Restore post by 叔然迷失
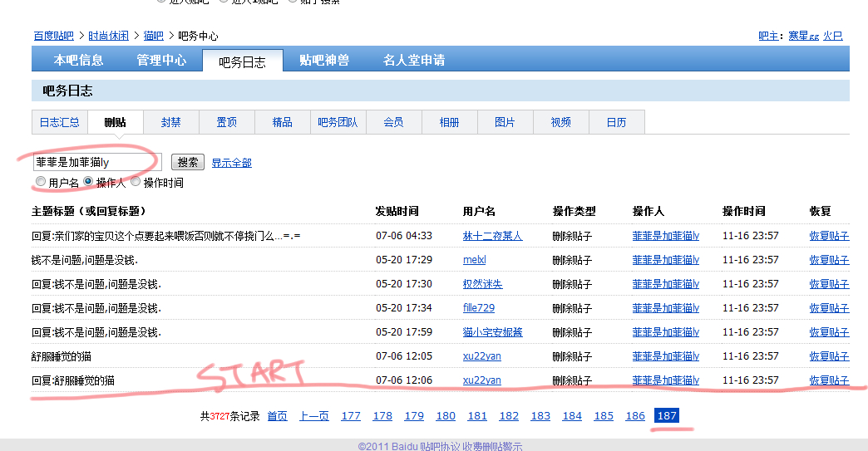 click(829, 284)
